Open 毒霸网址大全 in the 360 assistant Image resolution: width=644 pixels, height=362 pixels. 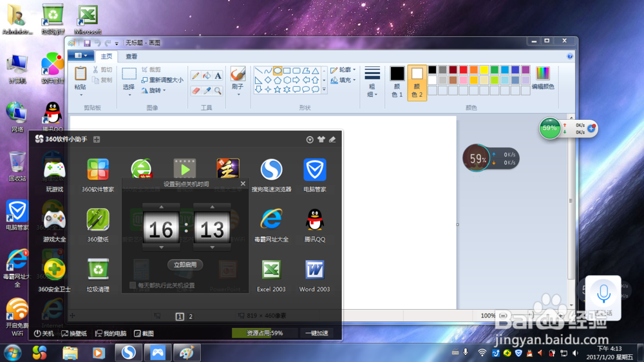(x=272, y=225)
